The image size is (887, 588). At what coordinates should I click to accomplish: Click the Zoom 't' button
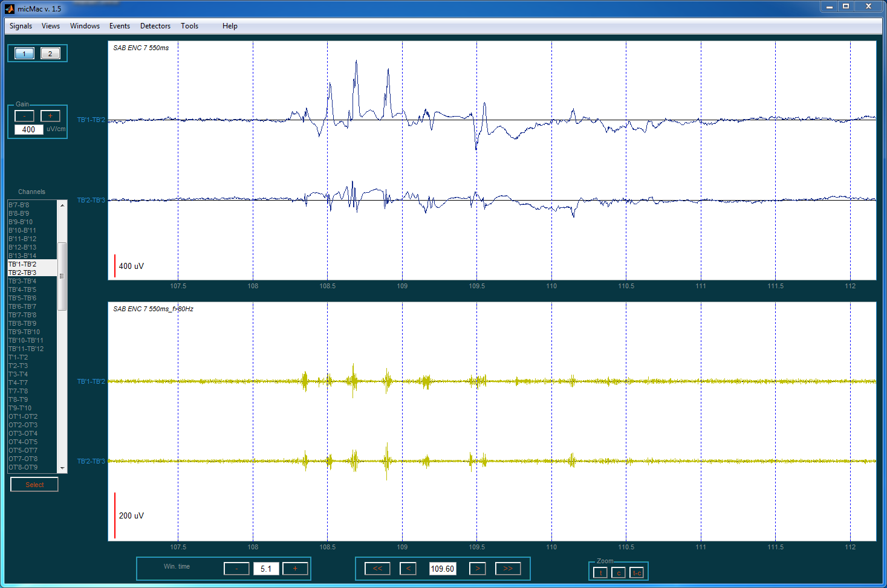tap(600, 573)
